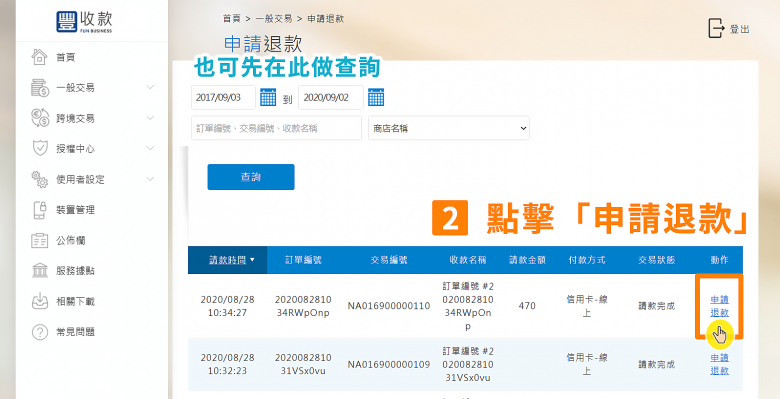Expand the 使用者設定 menu chevron
This screenshot has width=780, height=399.
(150, 179)
